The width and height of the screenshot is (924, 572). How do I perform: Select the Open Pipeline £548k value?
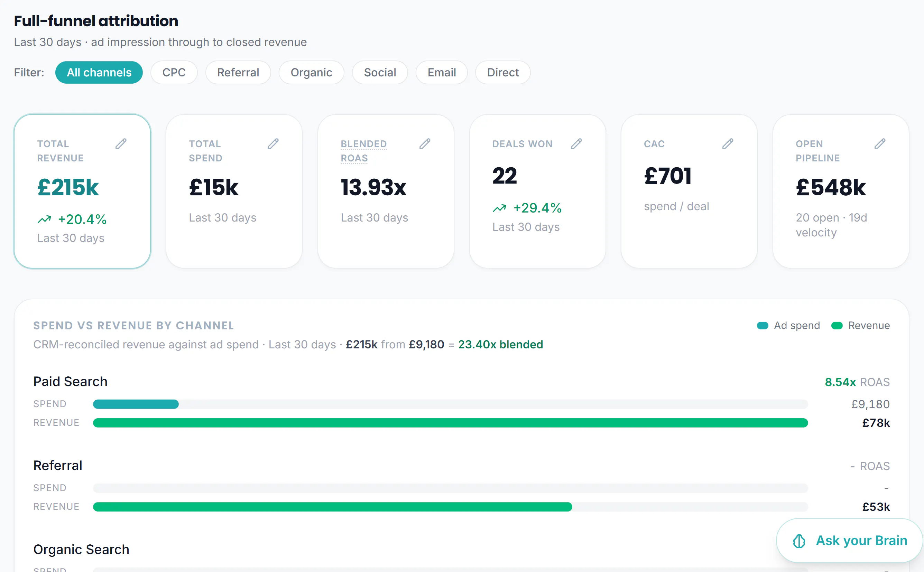pyautogui.click(x=831, y=187)
